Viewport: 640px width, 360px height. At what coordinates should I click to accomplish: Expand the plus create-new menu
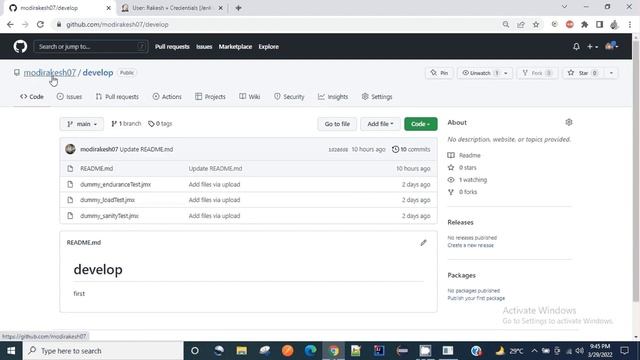592,47
